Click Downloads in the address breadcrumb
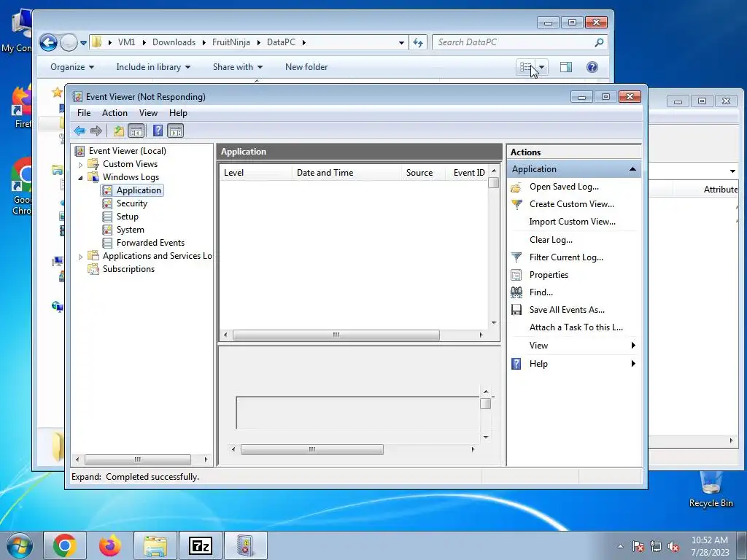This screenshot has width=747, height=560. click(174, 42)
